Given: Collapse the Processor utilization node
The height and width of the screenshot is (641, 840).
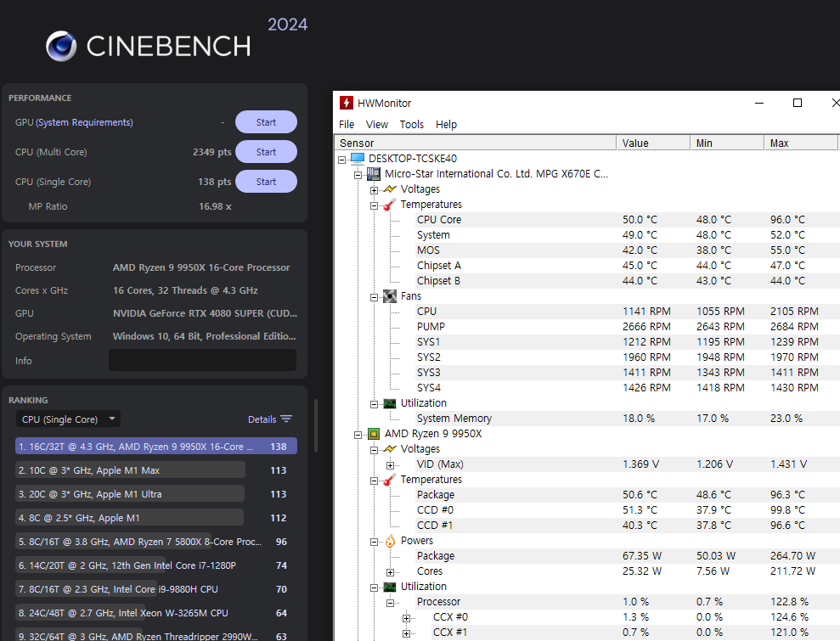Looking at the screenshot, I should coord(390,603).
